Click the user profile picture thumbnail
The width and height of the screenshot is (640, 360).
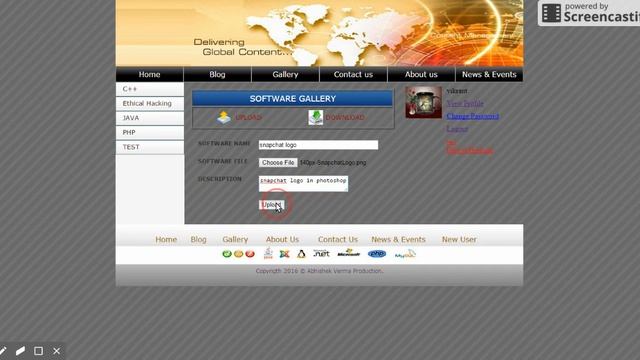point(423,102)
